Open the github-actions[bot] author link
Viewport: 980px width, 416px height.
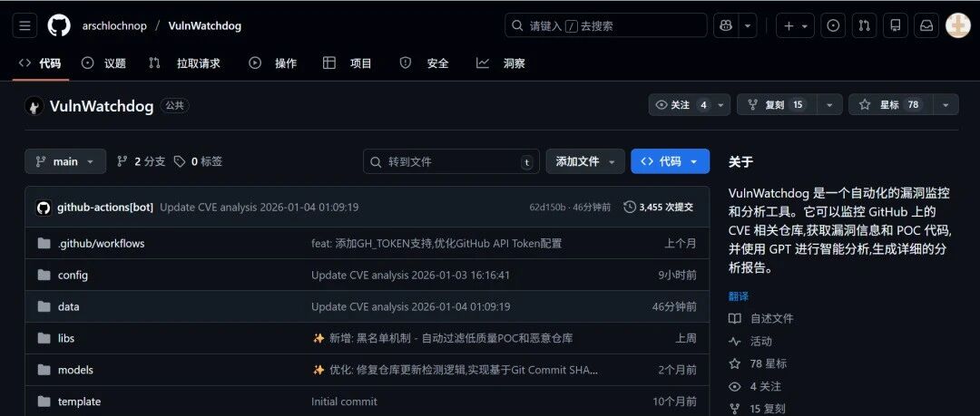pyautogui.click(x=105, y=208)
